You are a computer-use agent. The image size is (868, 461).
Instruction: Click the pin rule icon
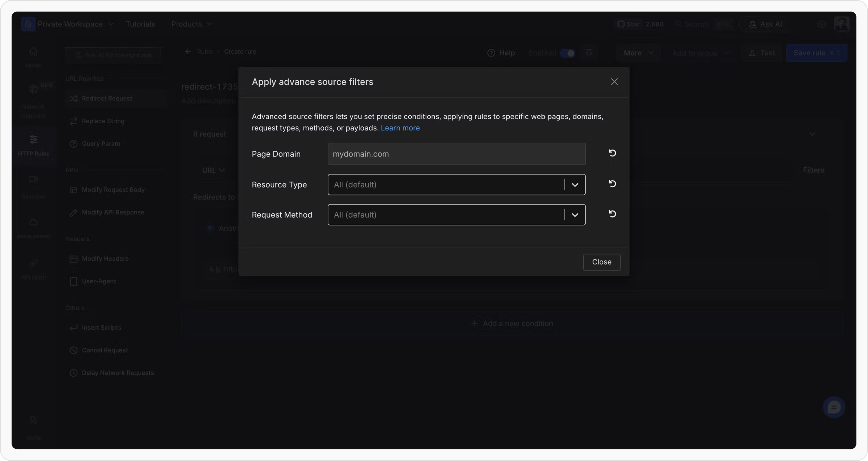pyautogui.click(x=589, y=53)
